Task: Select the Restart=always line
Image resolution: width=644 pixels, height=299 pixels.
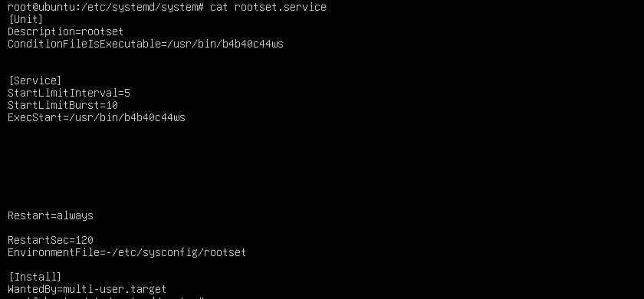Action: point(51,215)
